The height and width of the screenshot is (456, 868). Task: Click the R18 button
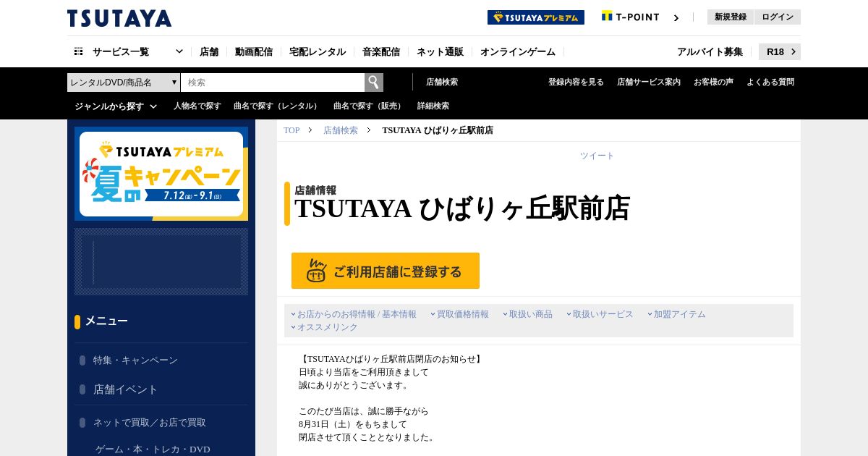click(x=780, y=51)
